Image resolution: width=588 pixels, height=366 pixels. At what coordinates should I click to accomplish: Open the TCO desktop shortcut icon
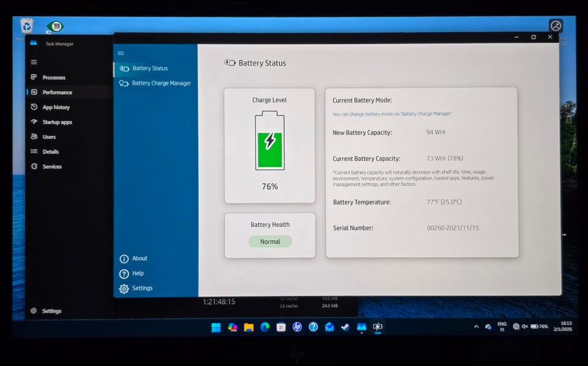[x=55, y=26]
